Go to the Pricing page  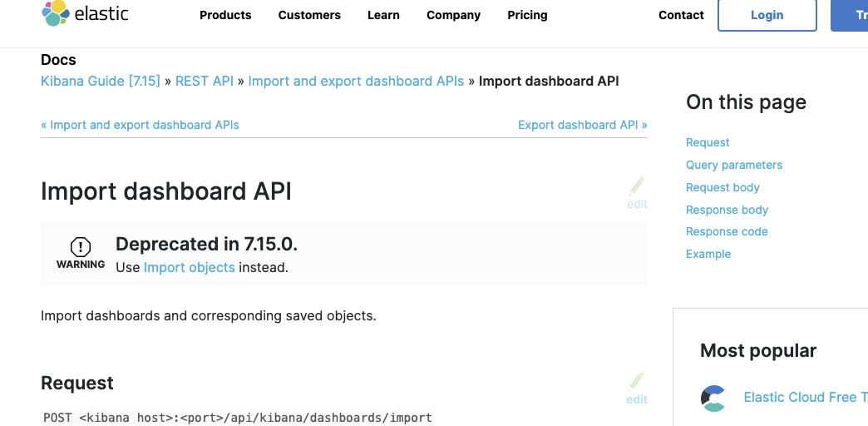[527, 15]
